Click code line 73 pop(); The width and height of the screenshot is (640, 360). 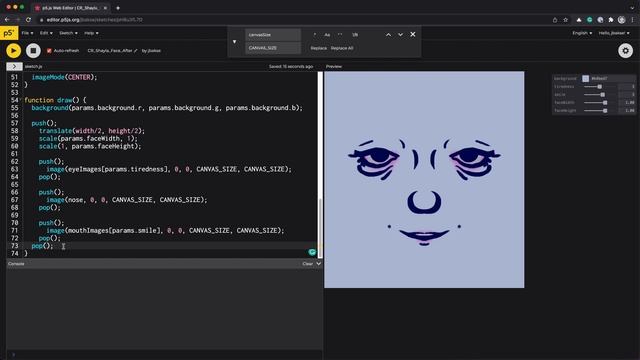tap(42, 246)
